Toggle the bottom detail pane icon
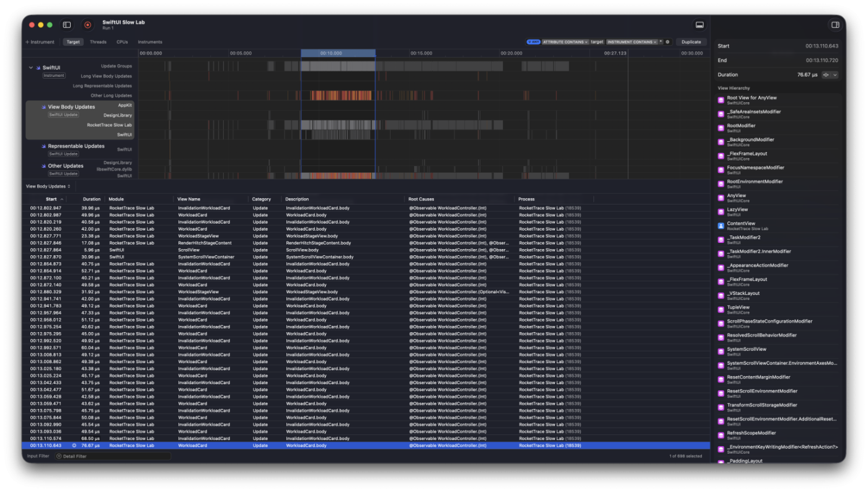 click(x=699, y=25)
